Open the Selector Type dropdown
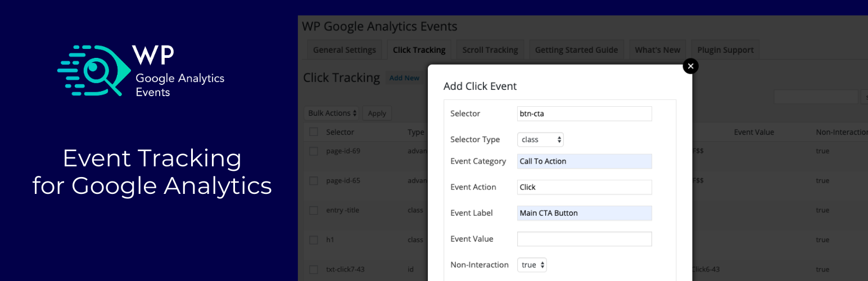This screenshot has width=868, height=281. [540, 139]
